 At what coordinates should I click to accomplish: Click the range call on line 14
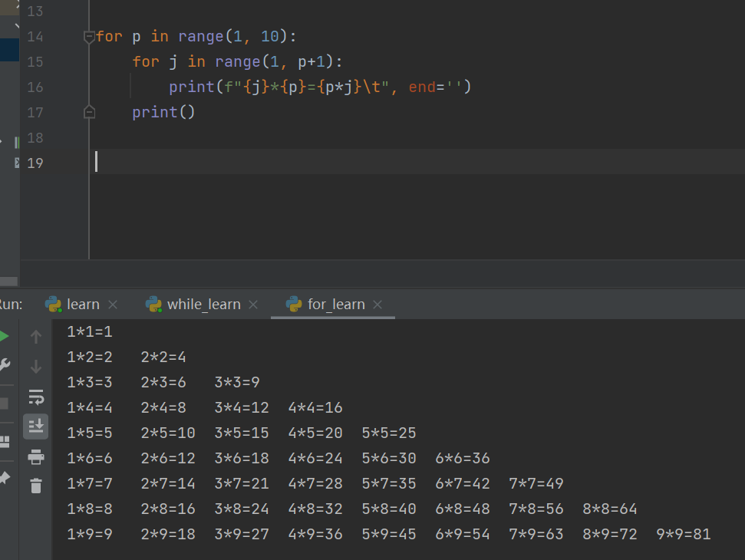coord(232,37)
